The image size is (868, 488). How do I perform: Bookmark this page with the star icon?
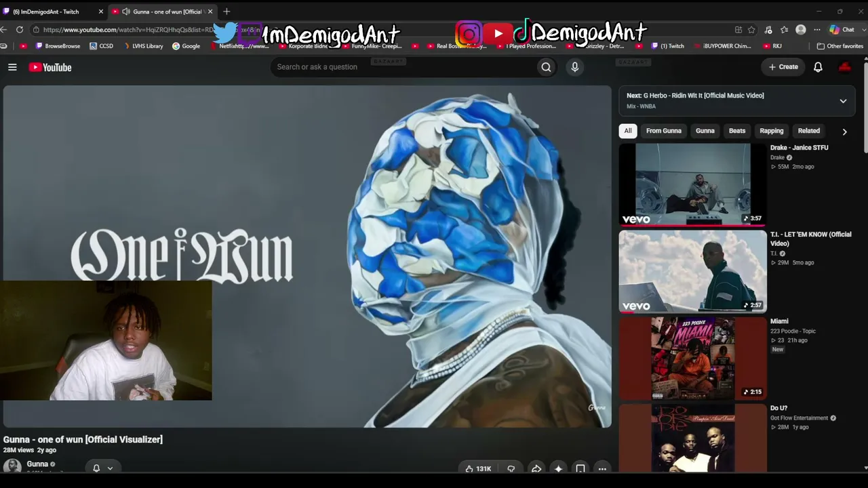tap(751, 30)
